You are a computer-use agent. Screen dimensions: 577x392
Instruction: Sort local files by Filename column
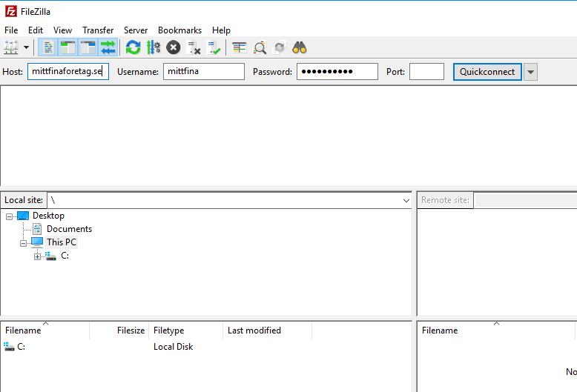(x=45, y=330)
